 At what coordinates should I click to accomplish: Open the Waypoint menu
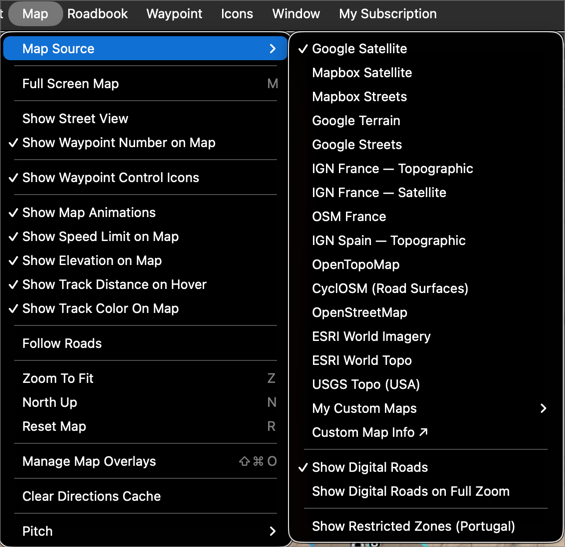click(x=174, y=14)
